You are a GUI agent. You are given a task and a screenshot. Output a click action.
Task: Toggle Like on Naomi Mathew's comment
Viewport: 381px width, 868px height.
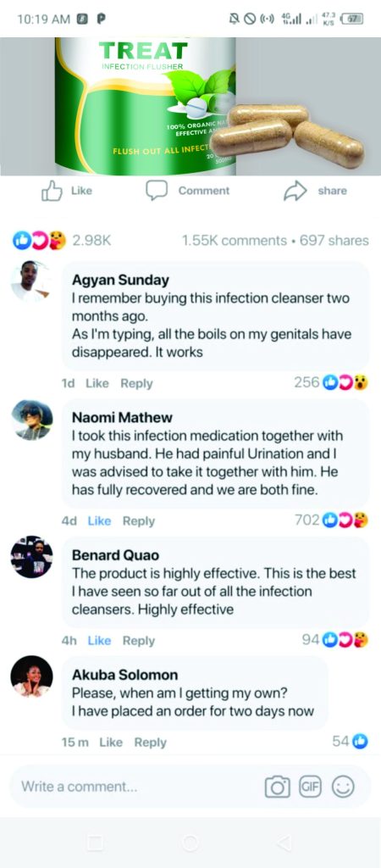coord(100,521)
